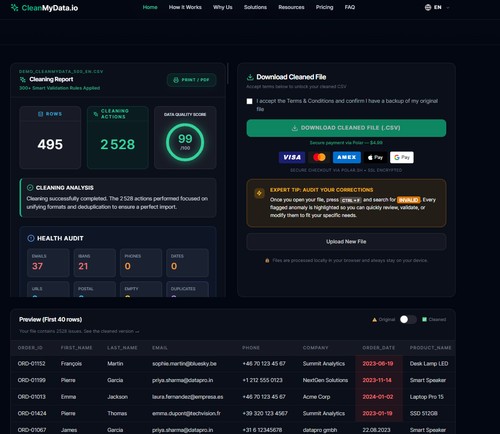Click order ID ORD-01152 cell

[x=32, y=364]
